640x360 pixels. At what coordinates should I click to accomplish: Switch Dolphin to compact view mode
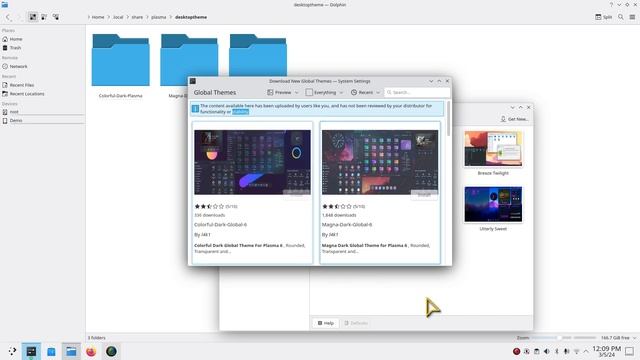point(44,17)
